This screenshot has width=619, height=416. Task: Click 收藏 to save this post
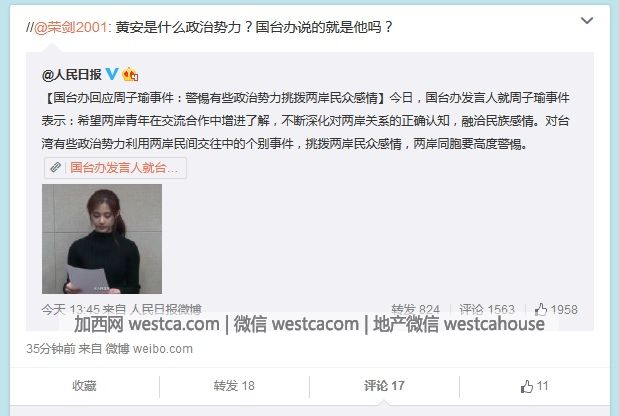[84, 386]
